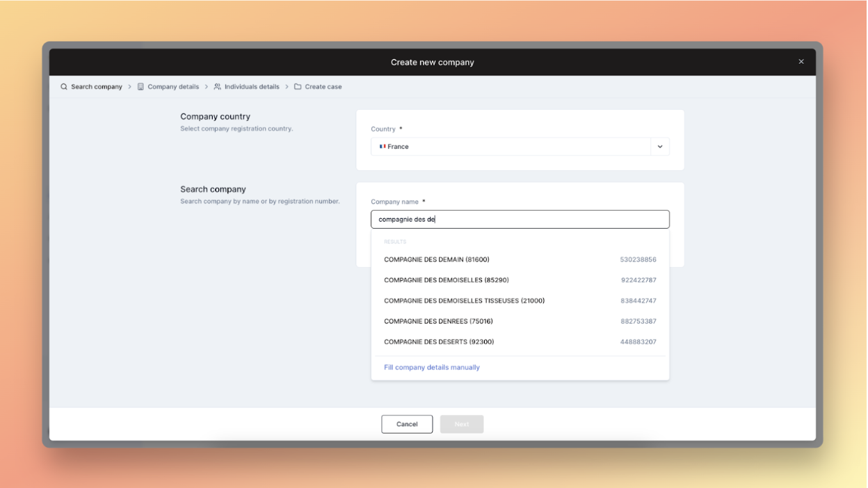Click the building icon beside Company details
Screen dimensions: 868x488
pyautogui.click(x=140, y=87)
